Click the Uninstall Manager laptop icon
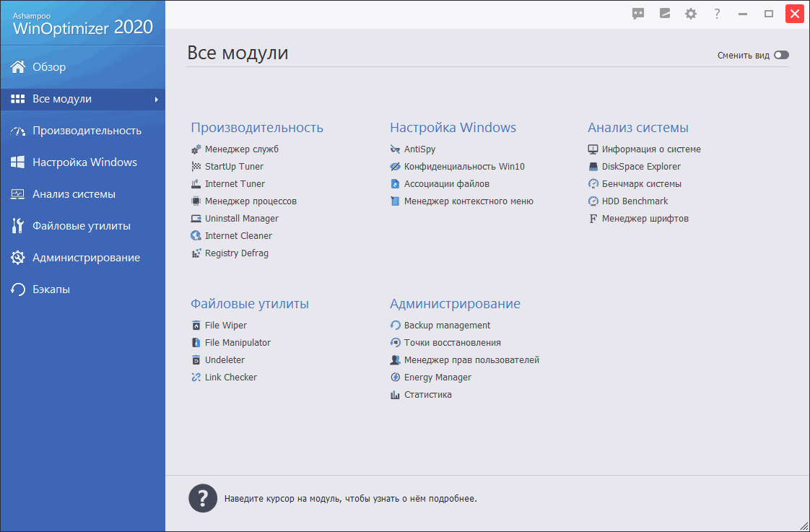The image size is (810, 532). pos(196,219)
